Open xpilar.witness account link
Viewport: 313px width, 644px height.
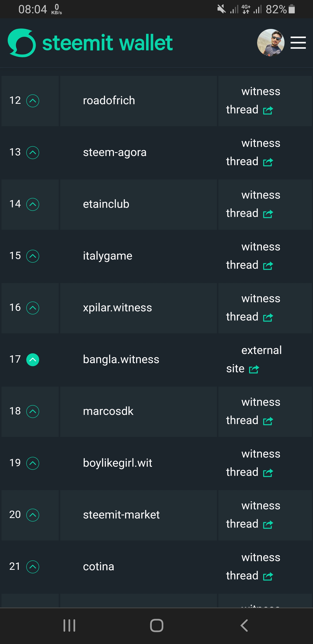point(117,307)
